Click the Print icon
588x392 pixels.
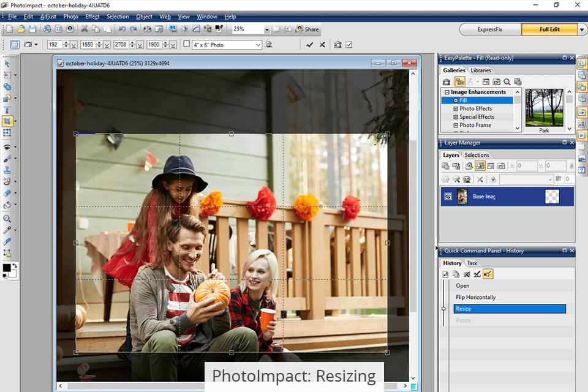coord(47,29)
